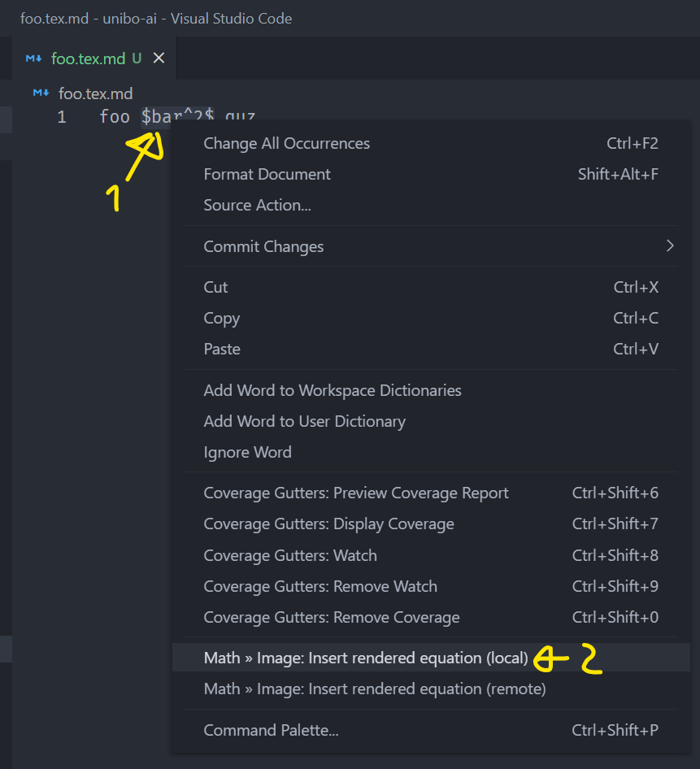Select the foo.tex.md editor tab
The width and height of the screenshot is (700, 769).
coord(94,59)
